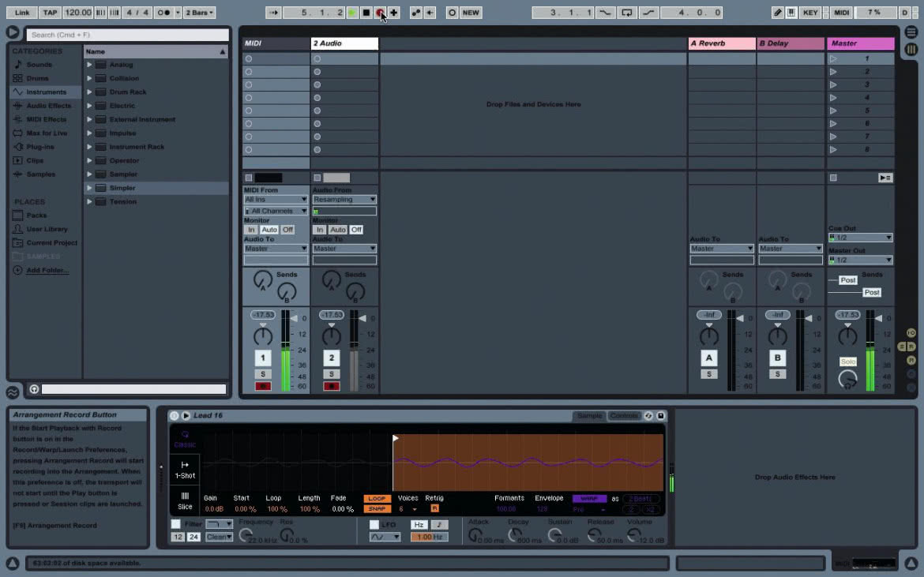924x577 pixels.
Task: Open the MIDI From All Ins dropdown
Action: 276,200
